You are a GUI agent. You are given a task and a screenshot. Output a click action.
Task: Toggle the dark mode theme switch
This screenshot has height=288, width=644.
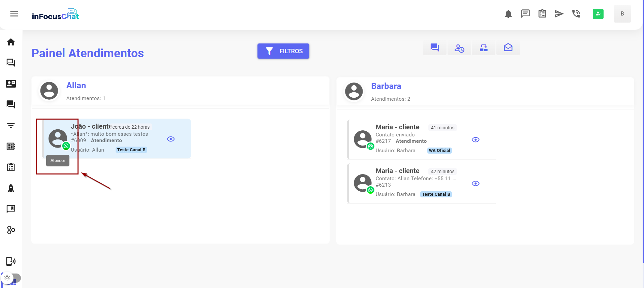click(11, 278)
